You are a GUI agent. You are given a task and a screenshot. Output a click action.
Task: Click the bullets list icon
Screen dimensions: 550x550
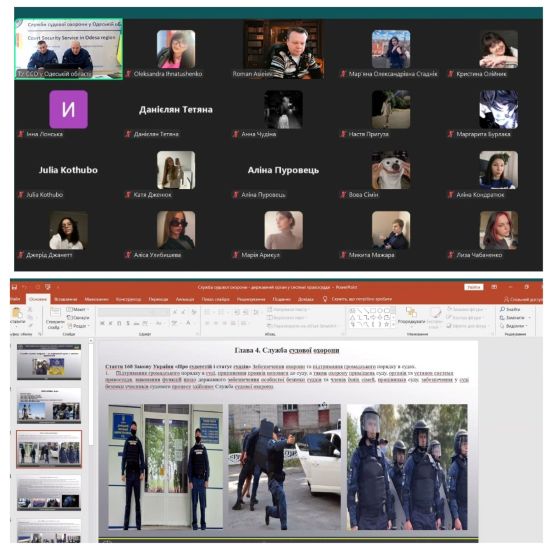(208, 311)
